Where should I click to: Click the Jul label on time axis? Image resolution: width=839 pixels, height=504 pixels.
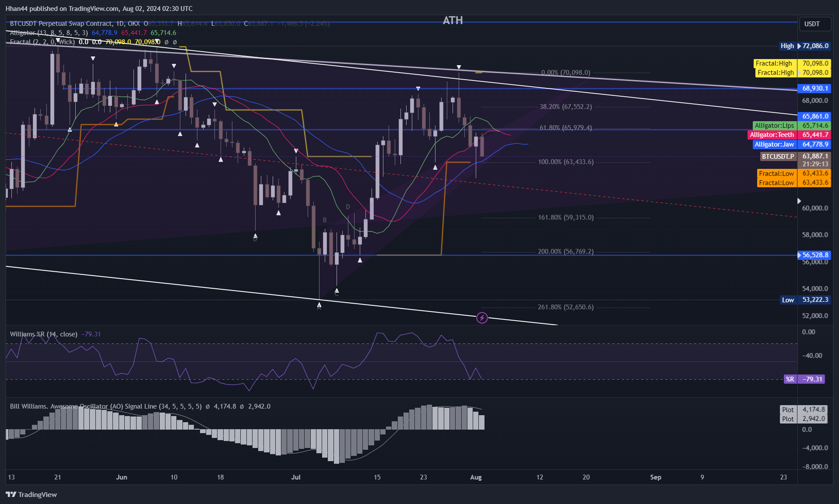coord(296,477)
